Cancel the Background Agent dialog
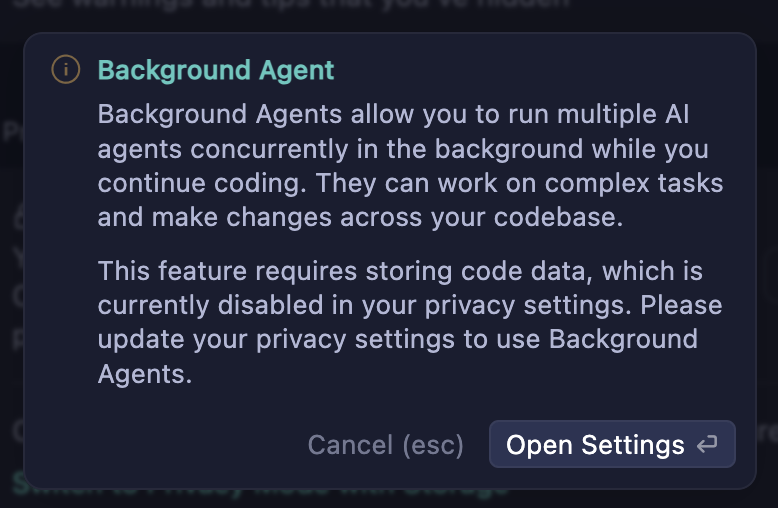This screenshot has width=778, height=508. click(385, 444)
